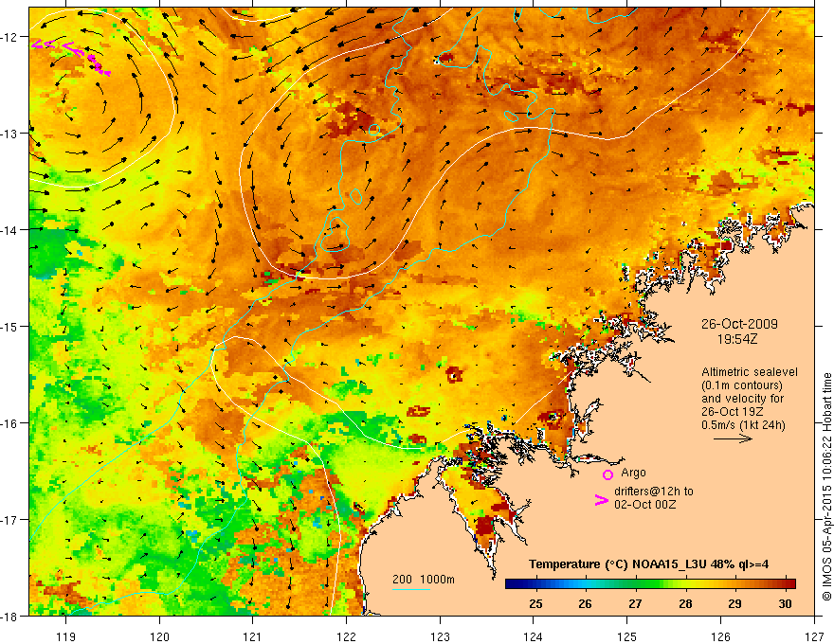Click the colorbar tick label 29
834x644 pixels.
735,603
